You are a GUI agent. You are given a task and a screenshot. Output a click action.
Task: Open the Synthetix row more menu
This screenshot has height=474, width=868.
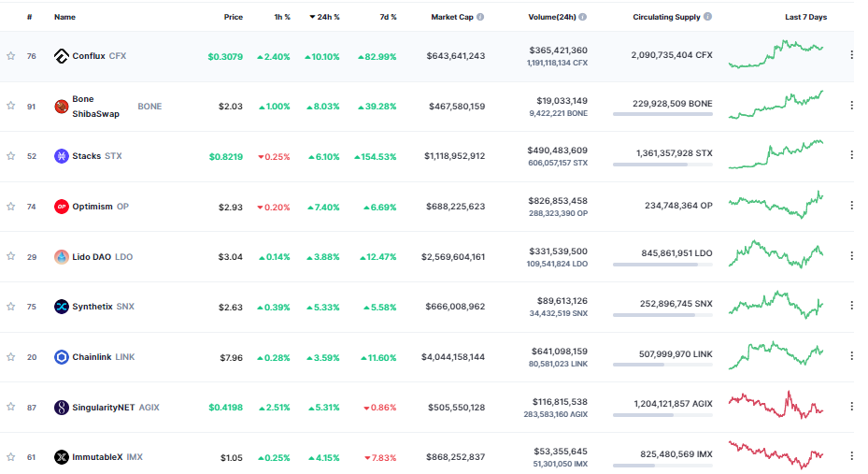851,306
